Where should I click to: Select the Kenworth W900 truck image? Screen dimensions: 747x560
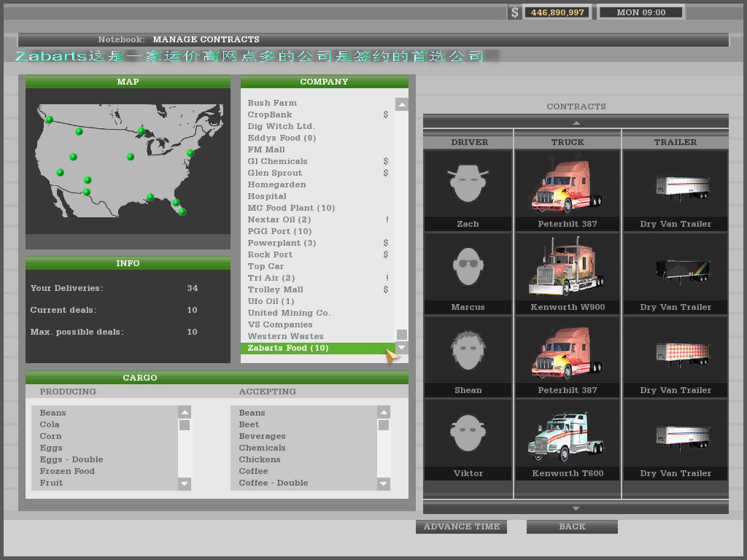[x=567, y=267]
